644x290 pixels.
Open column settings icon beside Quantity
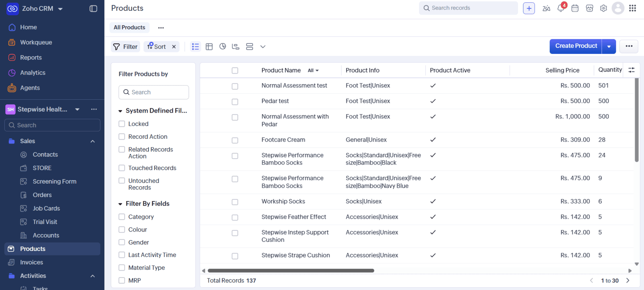tap(632, 70)
